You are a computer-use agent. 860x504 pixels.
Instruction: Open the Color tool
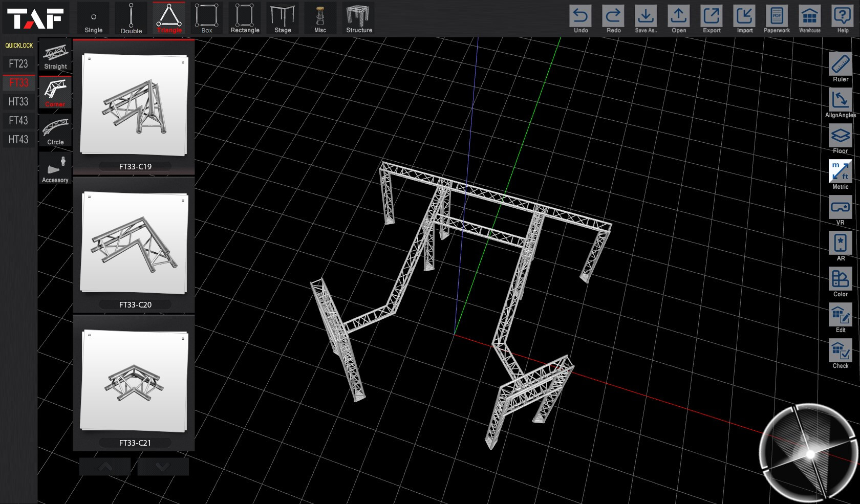click(841, 282)
